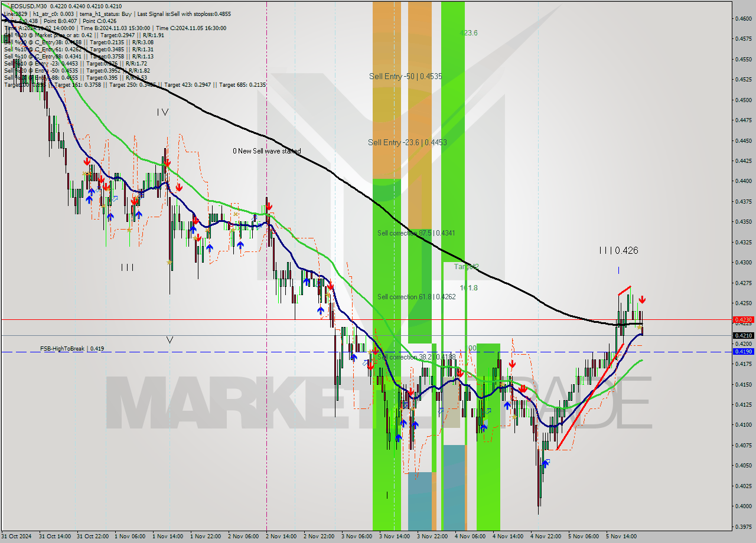Click the 0.4500 price axis label
Image resolution: width=756 pixels, height=543 pixels.
pyautogui.click(x=744, y=100)
